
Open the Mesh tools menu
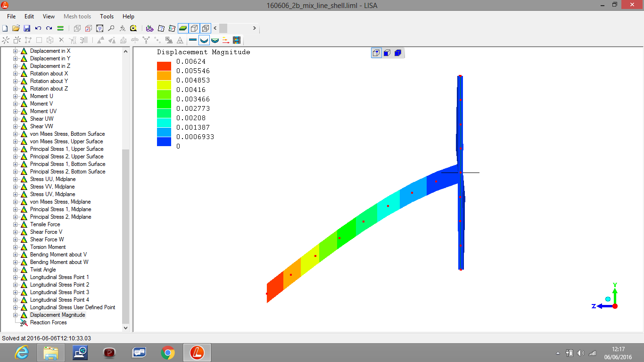point(77,16)
